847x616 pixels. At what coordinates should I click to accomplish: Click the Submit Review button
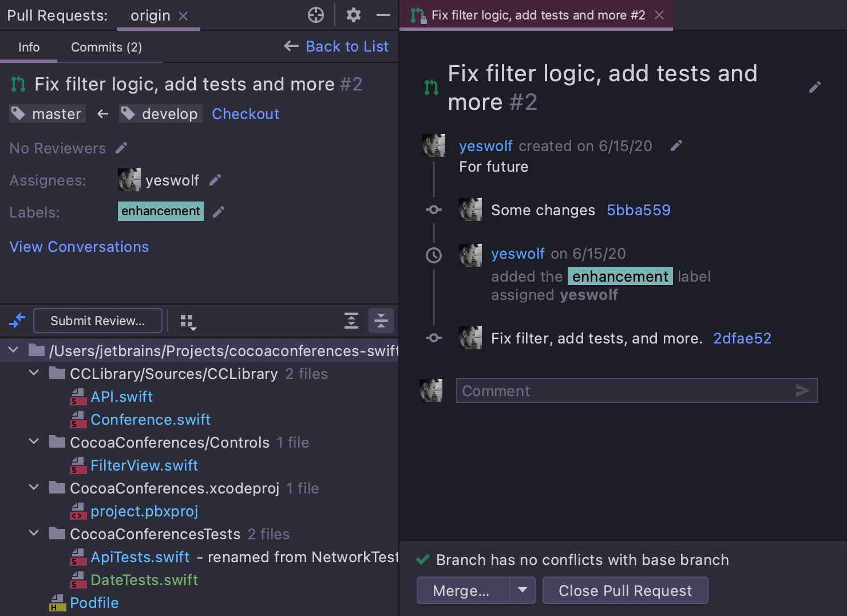point(98,321)
